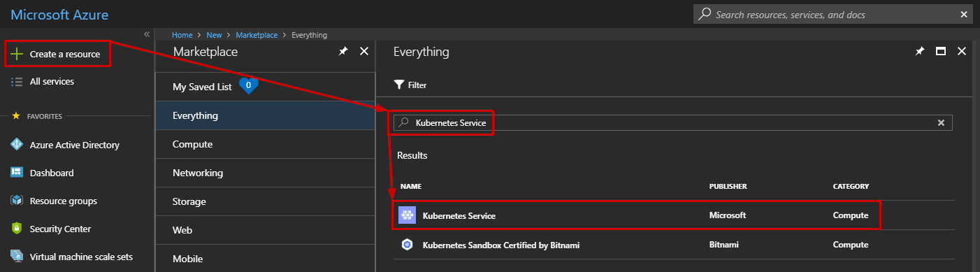
Task: Go to New breadcrumb
Action: [x=214, y=34]
